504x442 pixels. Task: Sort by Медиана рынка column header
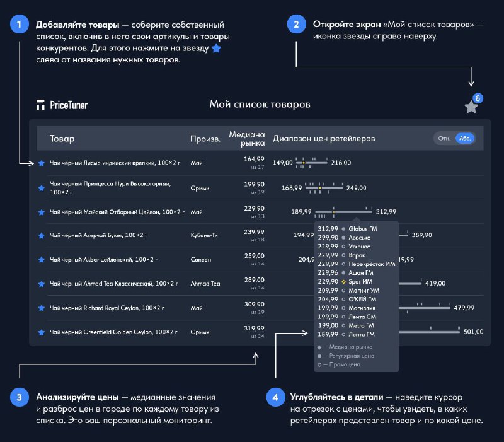click(246, 139)
